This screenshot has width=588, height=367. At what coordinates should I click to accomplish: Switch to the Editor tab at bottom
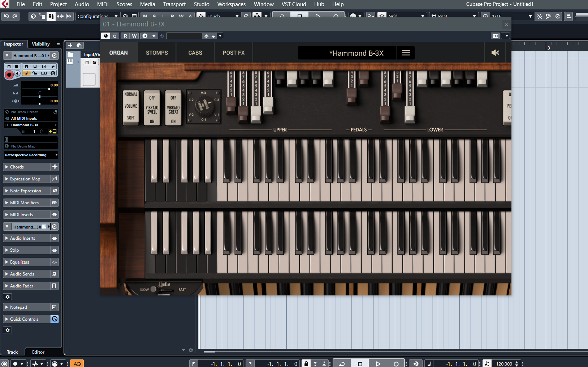tap(38, 352)
